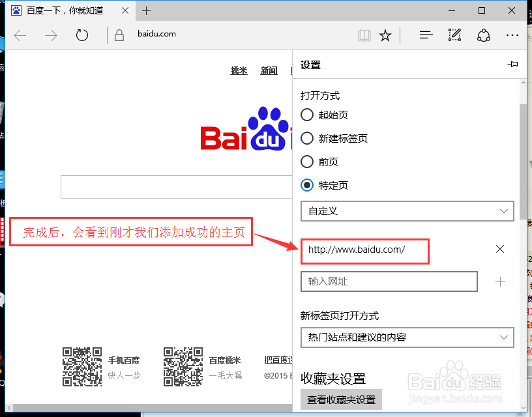Make a web note pen icon
This screenshot has height=417, width=532.
[x=454, y=35]
